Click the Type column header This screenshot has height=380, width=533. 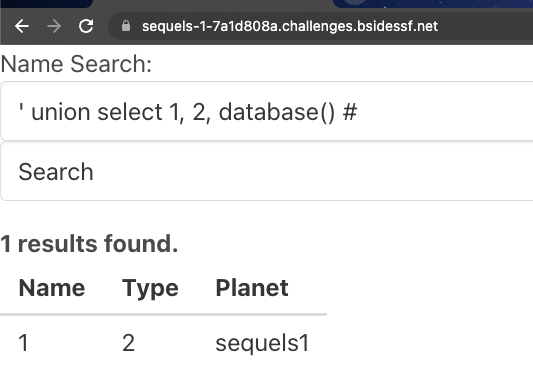[150, 288]
